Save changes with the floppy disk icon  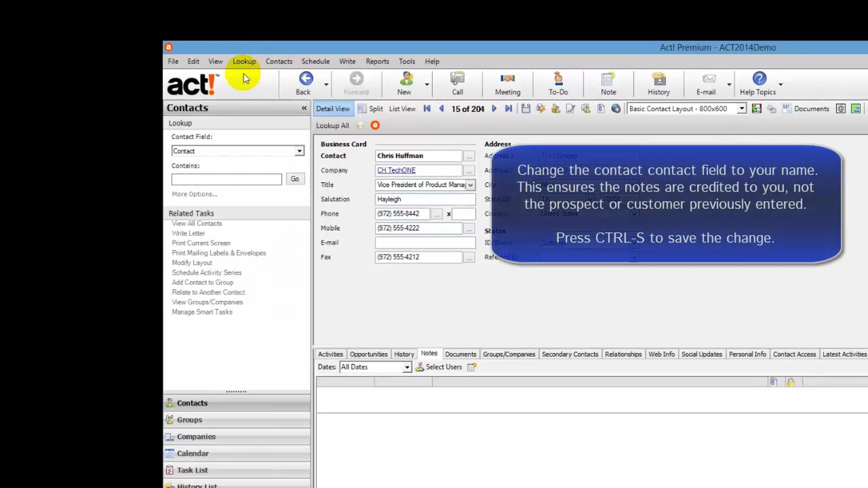(x=526, y=108)
